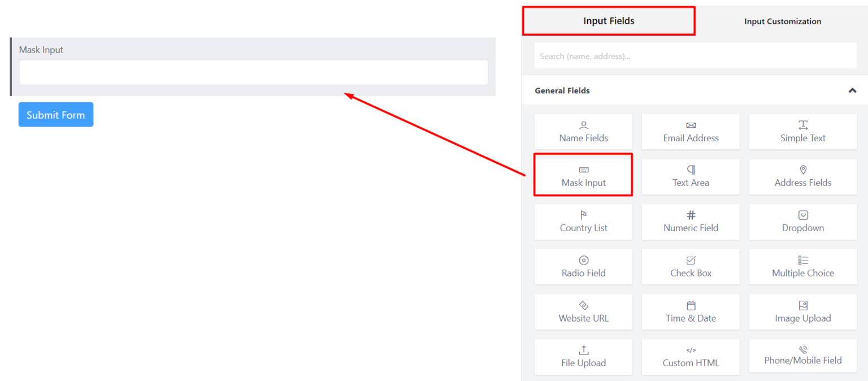Click the Mask Input field element

point(583,175)
